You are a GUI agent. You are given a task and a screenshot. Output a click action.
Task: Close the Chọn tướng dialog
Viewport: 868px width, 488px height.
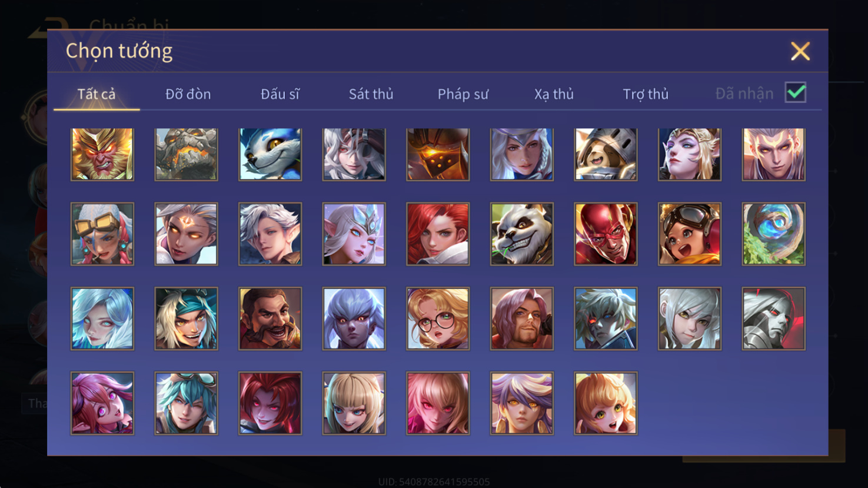coord(800,51)
